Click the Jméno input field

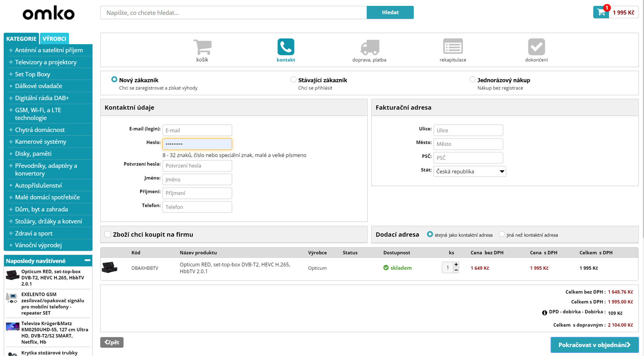click(197, 179)
